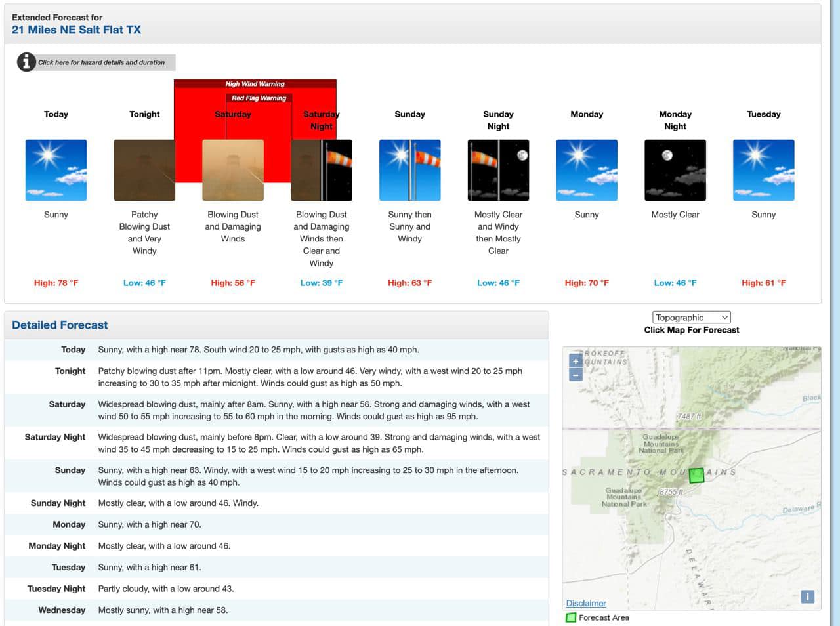Viewport: 840px width, 626px height.
Task: Click 'High: 63 °F' under Sunday
Action: [x=410, y=283]
